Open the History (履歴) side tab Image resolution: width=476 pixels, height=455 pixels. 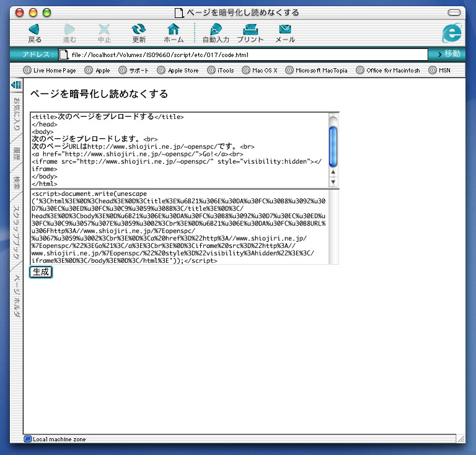pos(17,154)
